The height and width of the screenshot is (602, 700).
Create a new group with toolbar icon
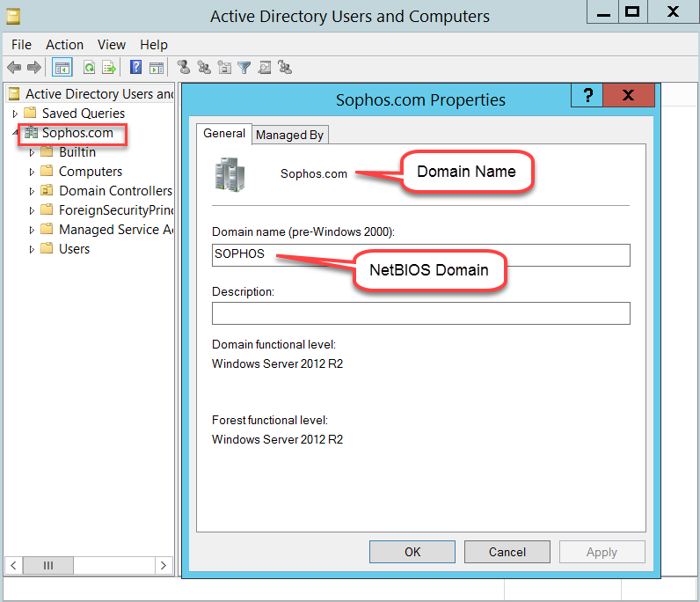tap(204, 68)
